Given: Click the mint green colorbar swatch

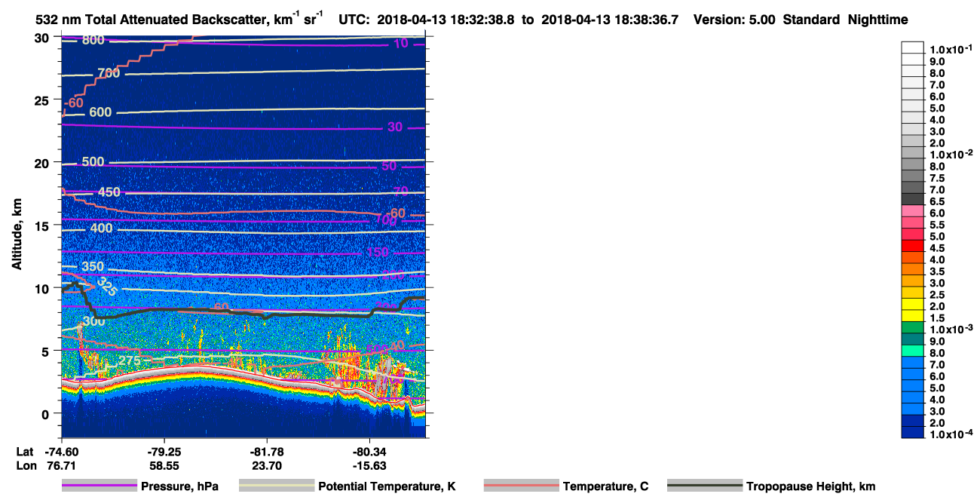Looking at the screenshot, I should pos(912,351).
